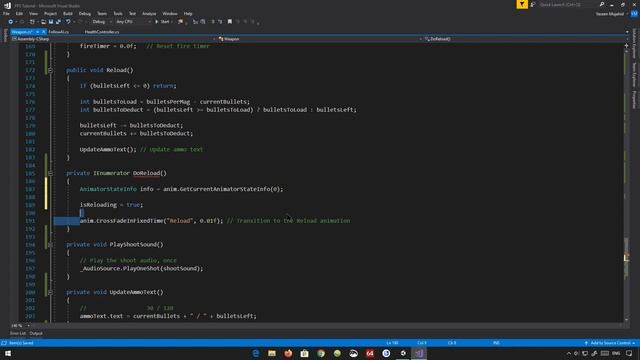Click the word shootSound in PlayOneShot call
The height and width of the screenshot is (360, 640).
click(x=181, y=269)
